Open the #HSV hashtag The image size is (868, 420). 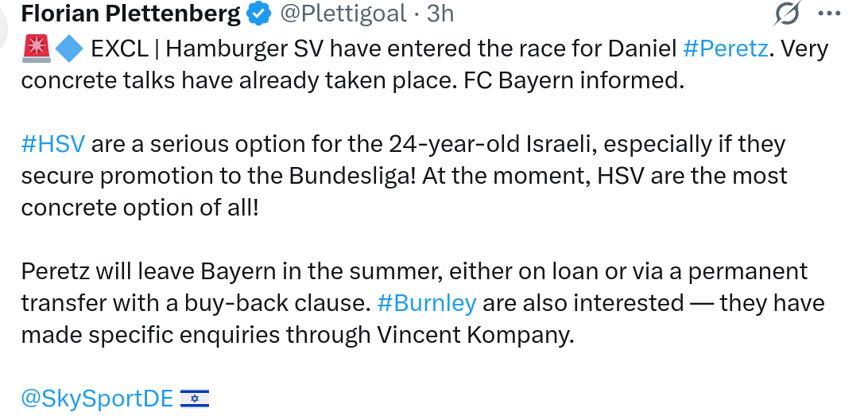coord(52,145)
